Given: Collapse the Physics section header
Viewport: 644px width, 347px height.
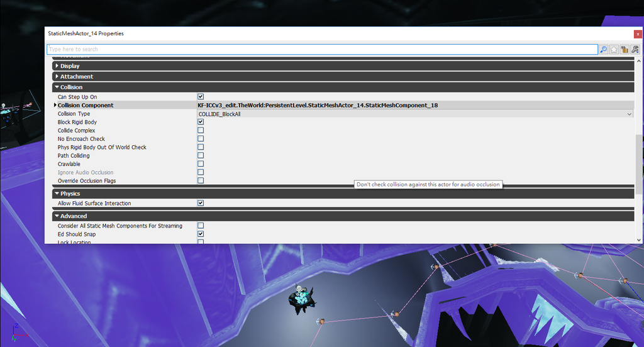Looking at the screenshot, I should pyautogui.click(x=70, y=194).
